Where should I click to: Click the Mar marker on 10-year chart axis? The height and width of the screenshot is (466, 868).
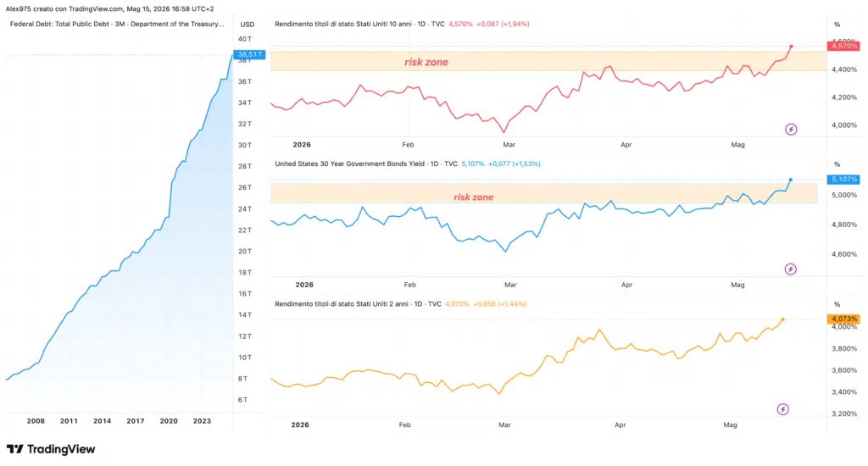[509, 144]
